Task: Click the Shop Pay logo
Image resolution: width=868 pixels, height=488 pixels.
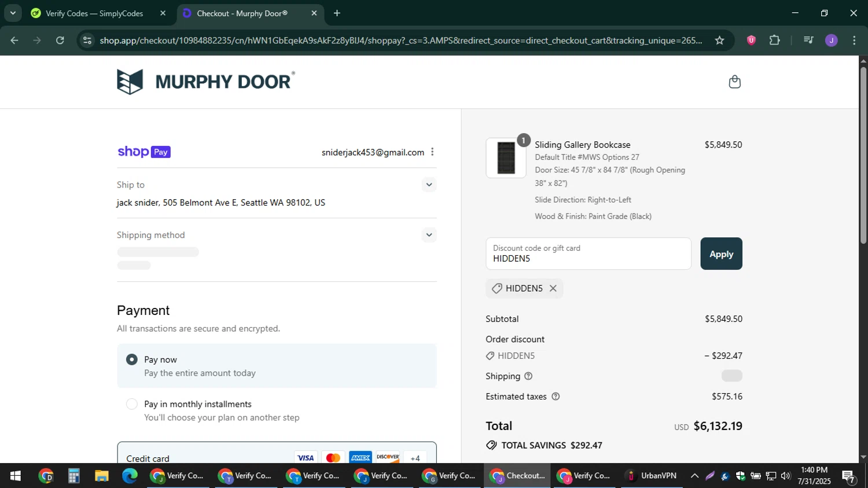Action: [x=144, y=152]
